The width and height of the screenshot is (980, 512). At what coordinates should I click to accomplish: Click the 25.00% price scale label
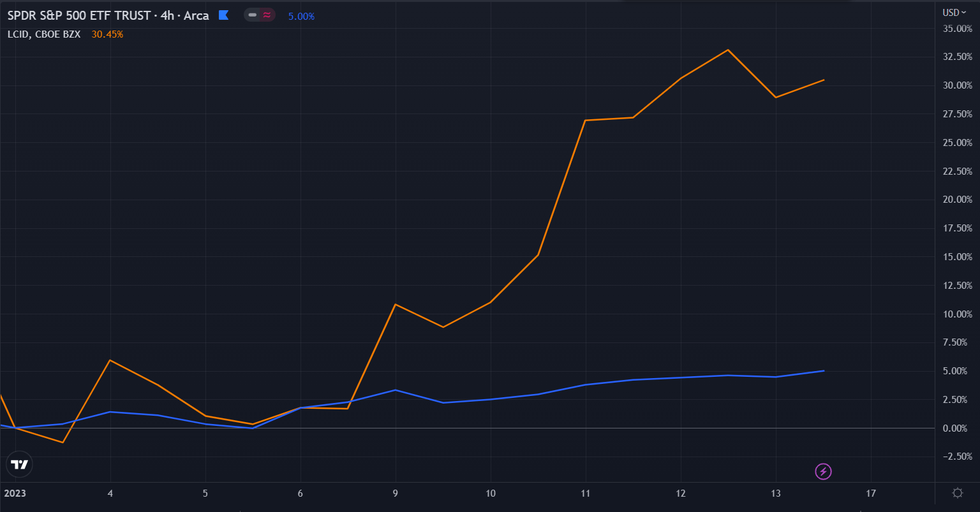956,143
